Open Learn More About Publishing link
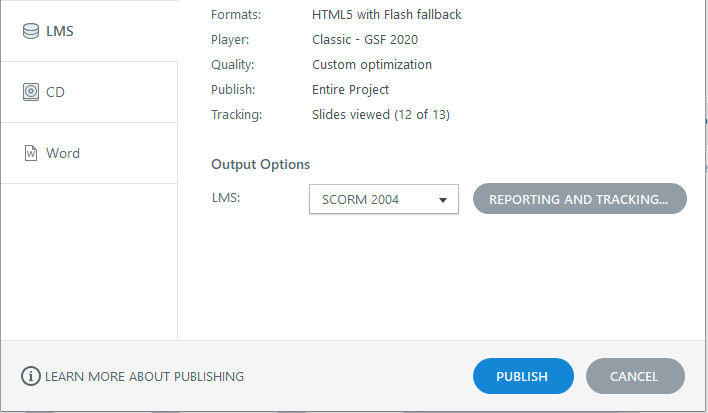The height and width of the screenshot is (413, 708). point(144,376)
